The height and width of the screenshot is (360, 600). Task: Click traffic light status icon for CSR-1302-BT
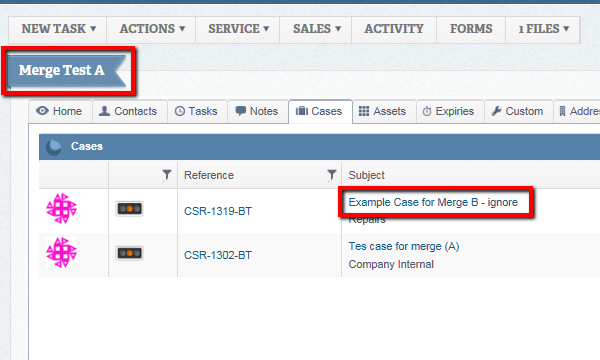click(x=129, y=253)
